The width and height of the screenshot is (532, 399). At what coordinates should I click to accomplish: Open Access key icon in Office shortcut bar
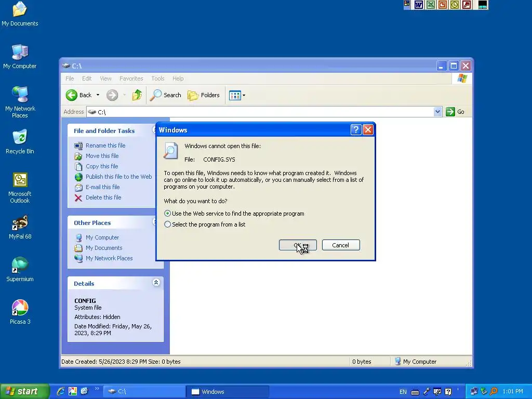pos(467,5)
